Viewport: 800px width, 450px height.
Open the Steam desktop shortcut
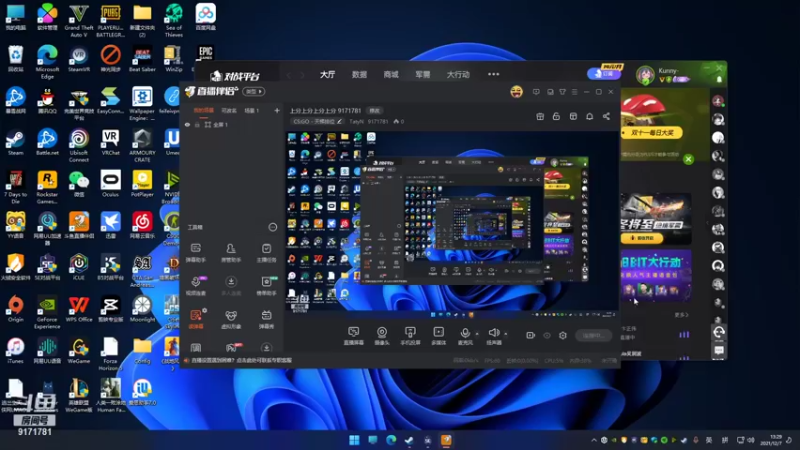[15, 142]
